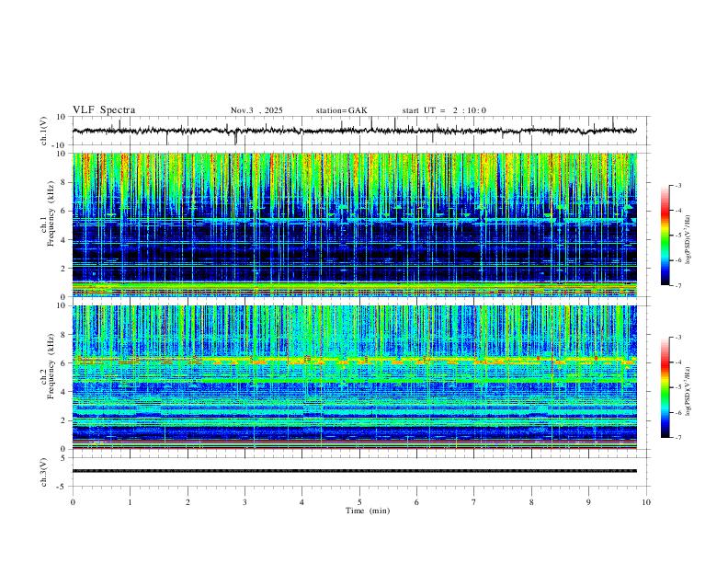Image resolution: width=728 pixels, height=563 pixels.
Task: Click the log(PSD) label beside the ch.2 color bar
Action: pyautogui.click(x=688, y=391)
